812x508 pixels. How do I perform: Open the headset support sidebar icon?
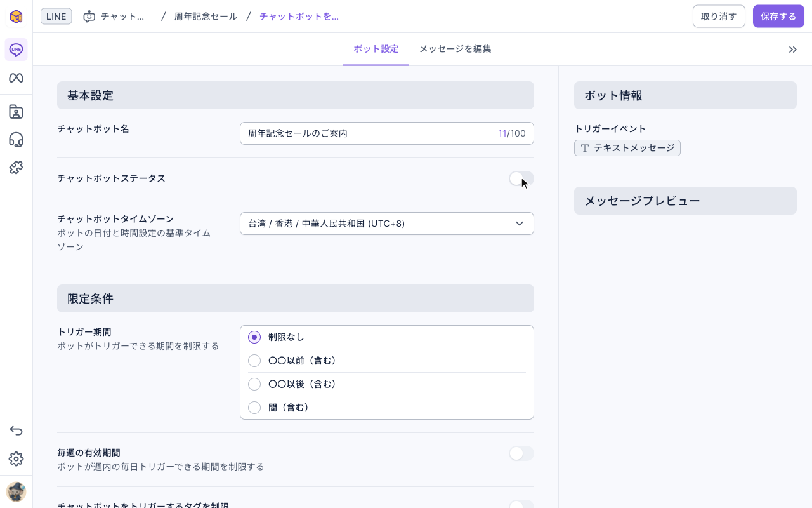[x=16, y=140]
